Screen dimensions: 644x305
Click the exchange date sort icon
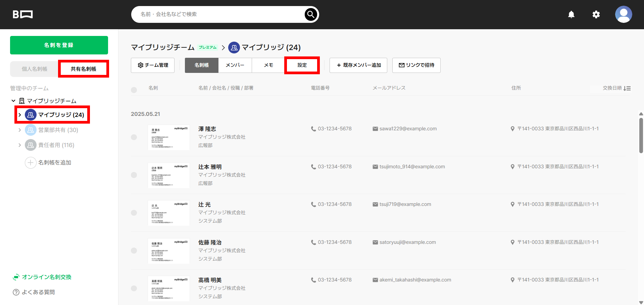pos(627,88)
